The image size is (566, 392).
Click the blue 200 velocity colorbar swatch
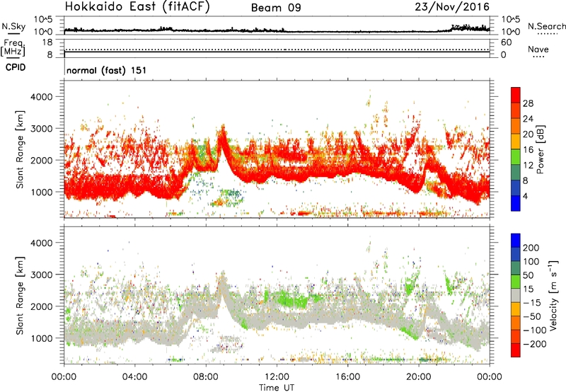tap(515, 241)
